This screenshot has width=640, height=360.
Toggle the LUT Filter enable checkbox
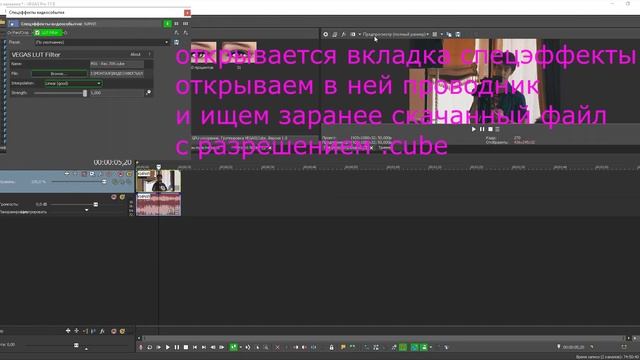click(x=37, y=33)
